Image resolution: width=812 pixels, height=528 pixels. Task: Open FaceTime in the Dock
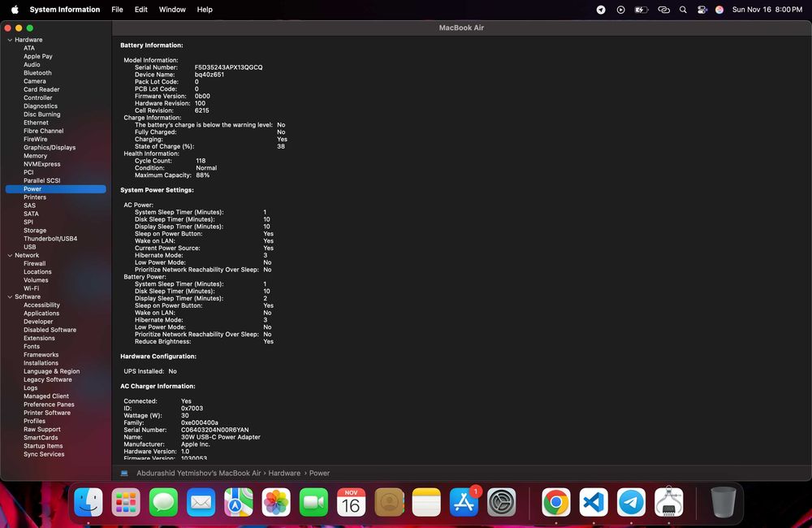tap(313, 502)
